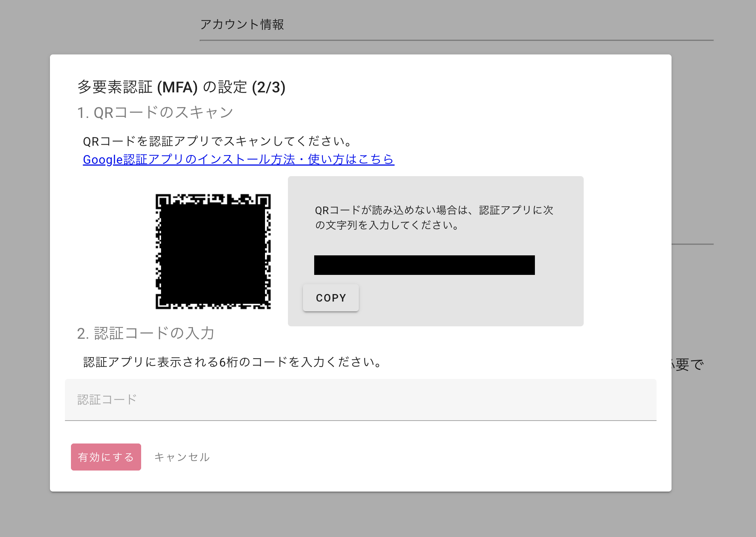
Task: Click the 2. 認証コードの入力 step heading
Action: [146, 333]
